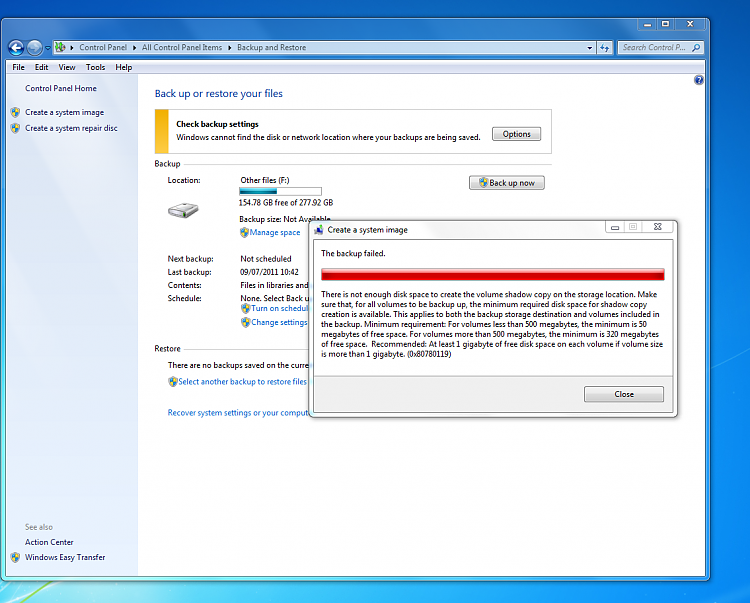Click Change settings link

tap(279, 322)
